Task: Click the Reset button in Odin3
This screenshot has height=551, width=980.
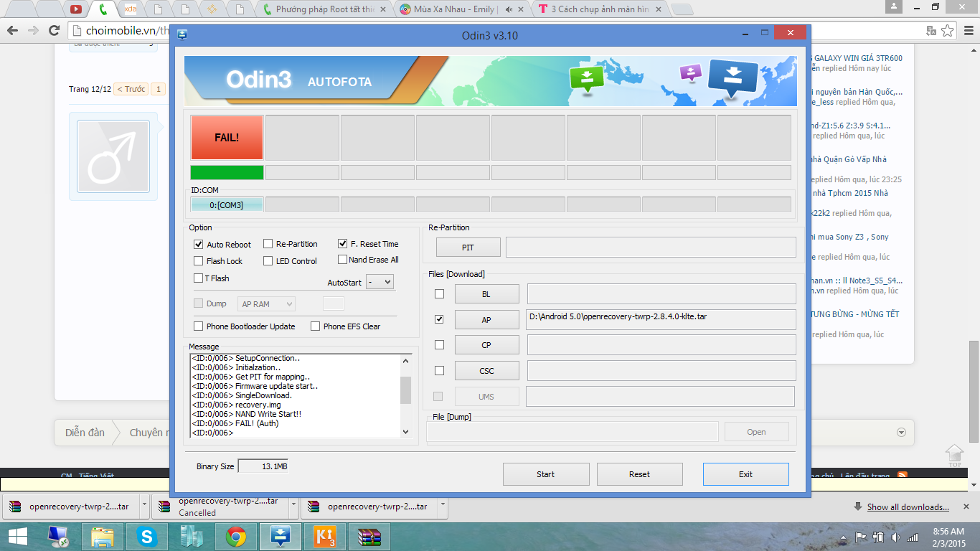Action: tap(640, 474)
